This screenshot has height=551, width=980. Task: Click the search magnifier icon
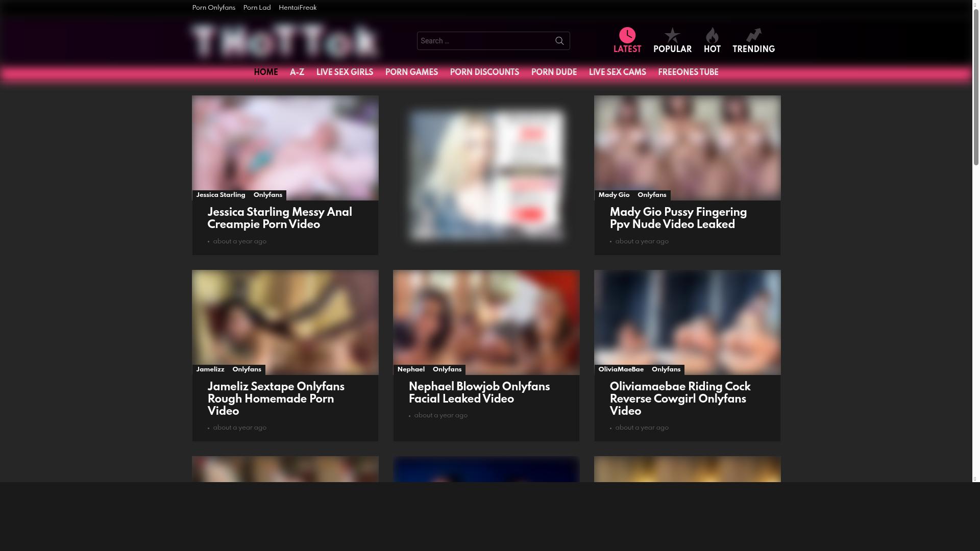559,41
